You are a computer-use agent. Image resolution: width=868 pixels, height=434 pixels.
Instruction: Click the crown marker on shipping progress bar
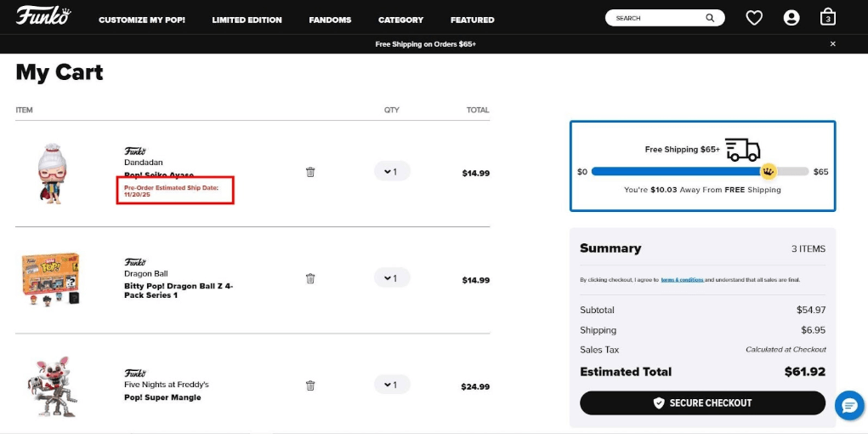[x=768, y=171]
